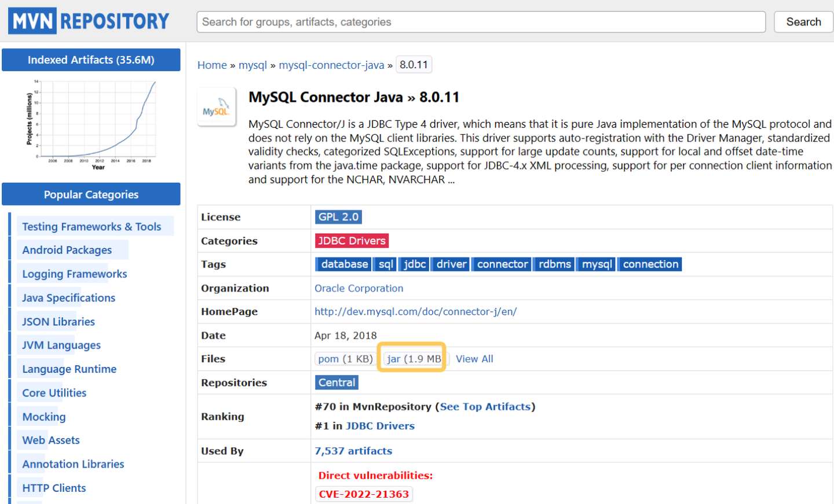Click View All files link
834x504 pixels.
click(474, 359)
